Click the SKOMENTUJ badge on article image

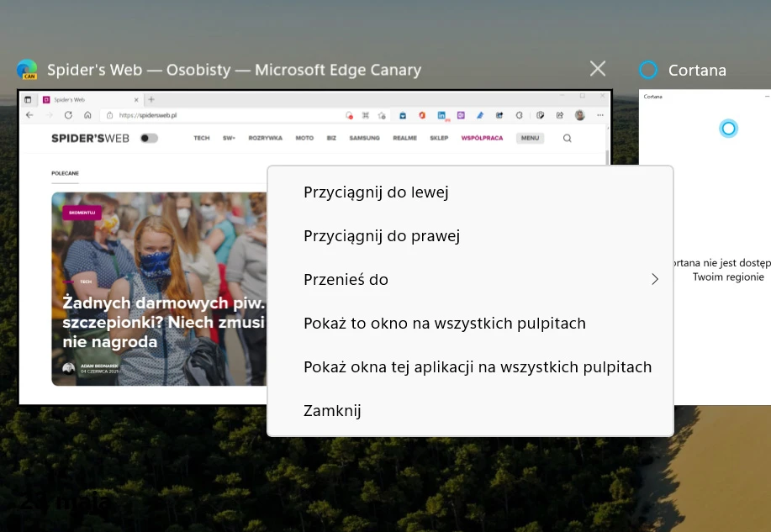click(82, 213)
